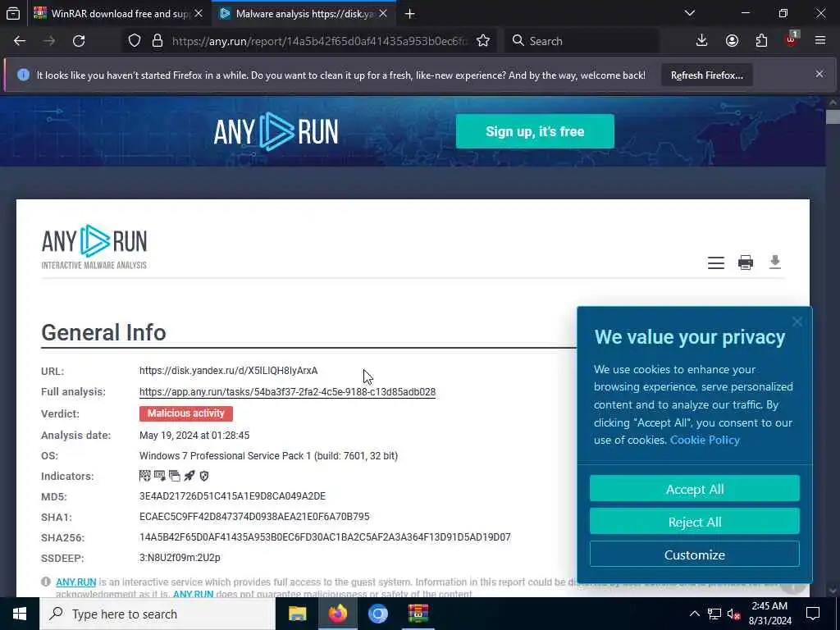
Task: Click the shield indicator icon
Action: (204, 476)
